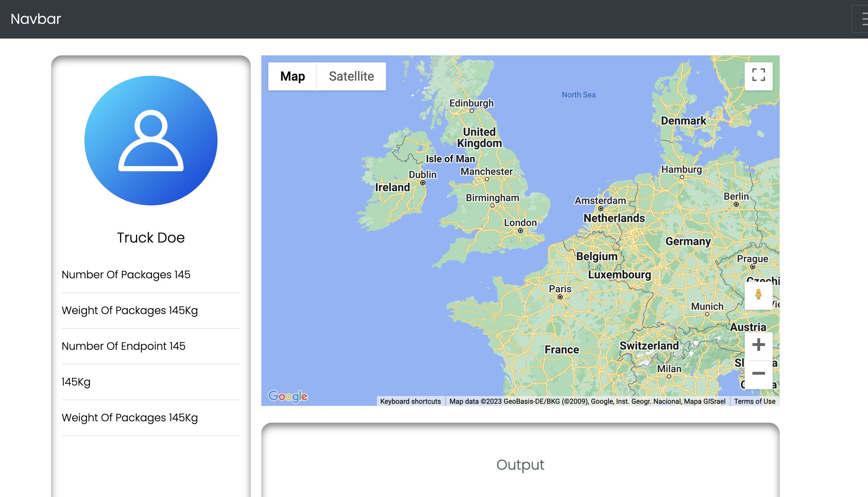
Task: Open the Terms of Use link
Action: tap(755, 401)
